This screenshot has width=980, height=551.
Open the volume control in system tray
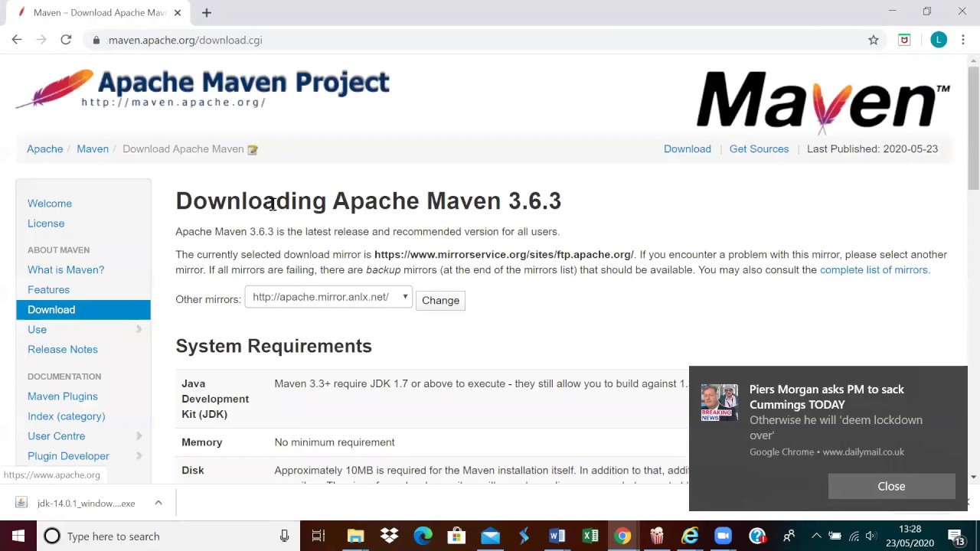(871, 536)
